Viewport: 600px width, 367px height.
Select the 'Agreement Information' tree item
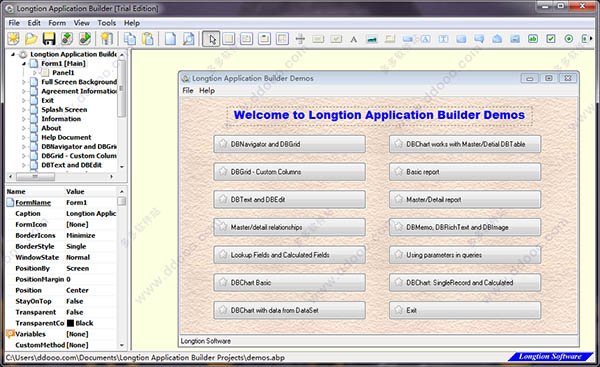click(79, 91)
